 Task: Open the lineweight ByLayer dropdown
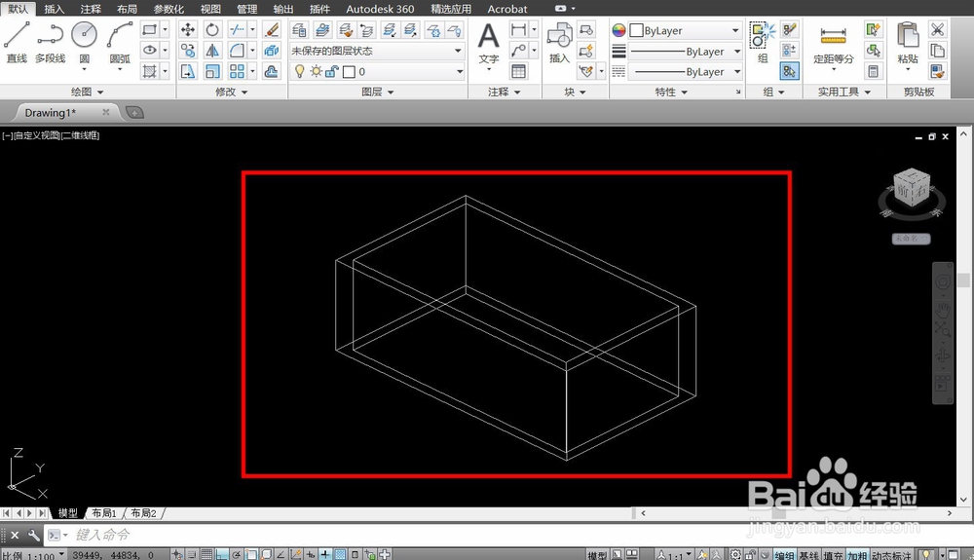pyautogui.click(x=685, y=51)
